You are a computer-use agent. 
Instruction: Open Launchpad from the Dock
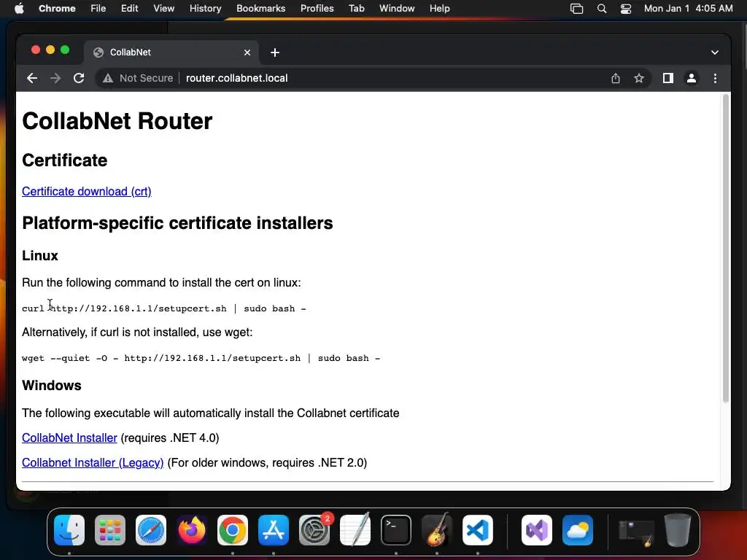[x=110, y=530]
